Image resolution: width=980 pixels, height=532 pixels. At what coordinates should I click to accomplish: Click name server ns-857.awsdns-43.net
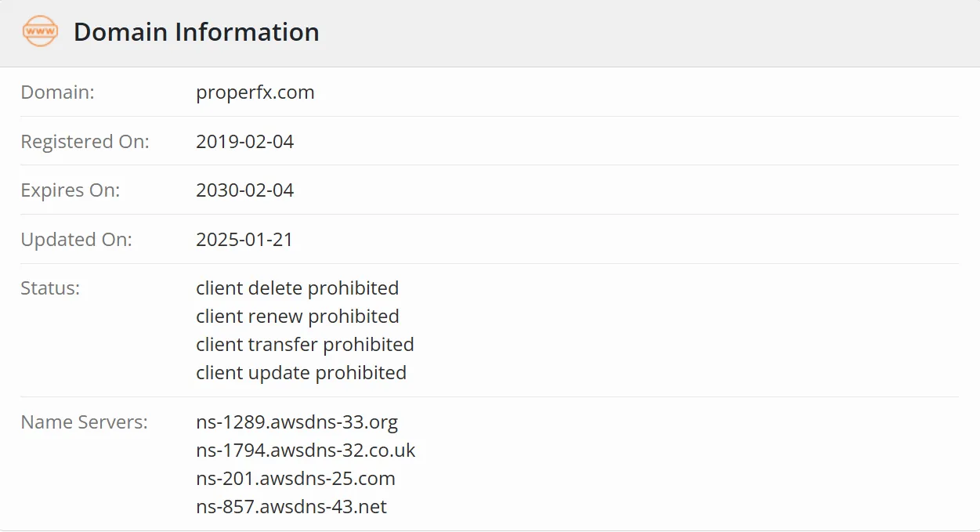click(291, 507)
